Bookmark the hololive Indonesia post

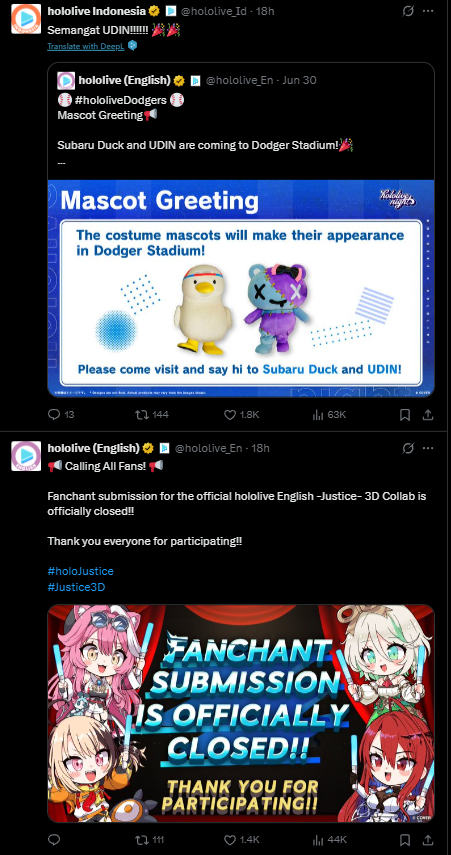(405, 415)
